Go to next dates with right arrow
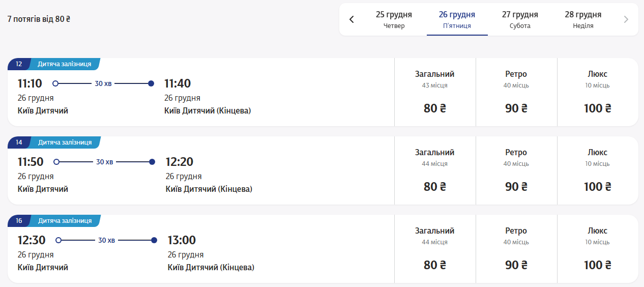644x287 pixels. click(x=626, y=20)
